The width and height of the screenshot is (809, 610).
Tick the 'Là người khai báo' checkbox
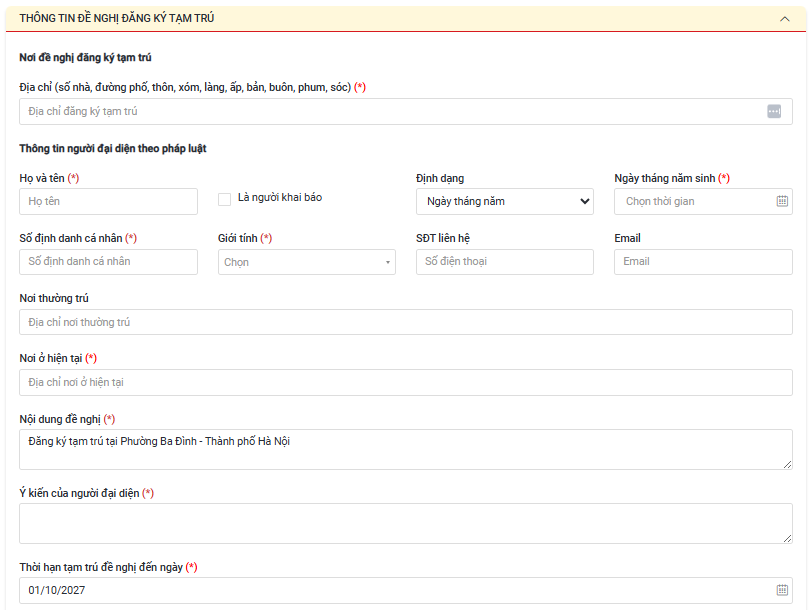(225, 198)
